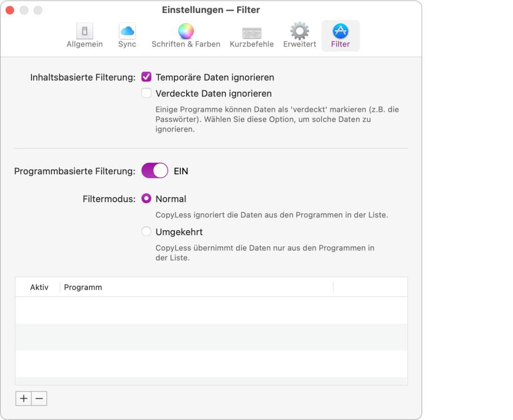Select the Schriften & Farben color wheel icon

(186, 31)
